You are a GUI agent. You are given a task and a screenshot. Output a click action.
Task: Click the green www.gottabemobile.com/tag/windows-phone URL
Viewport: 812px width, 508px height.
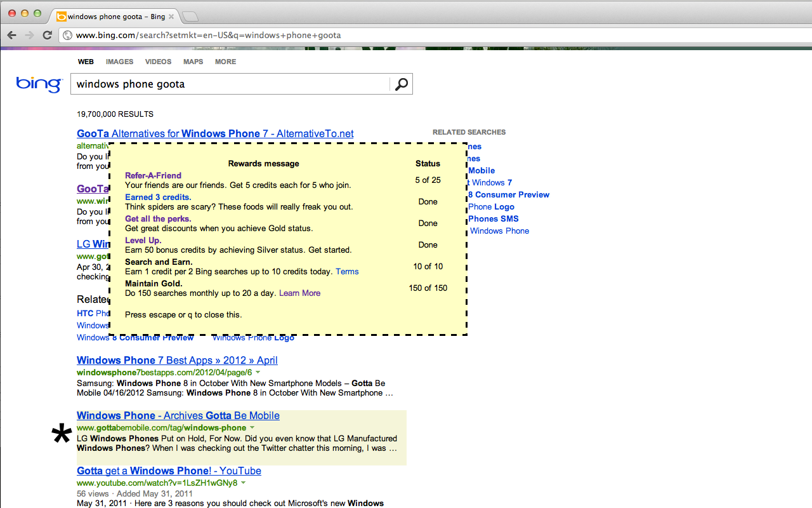click(x=161, y=427)
